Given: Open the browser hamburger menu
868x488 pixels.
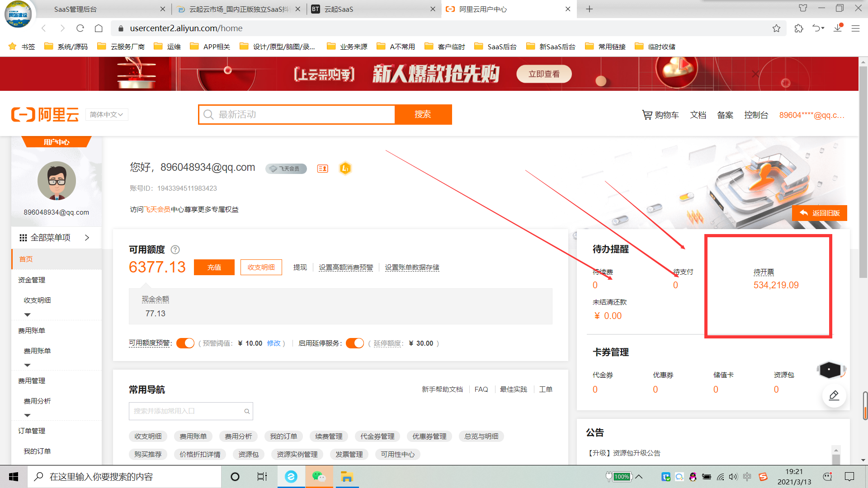Looking at the screenshot, I should [x=855, y=28].
